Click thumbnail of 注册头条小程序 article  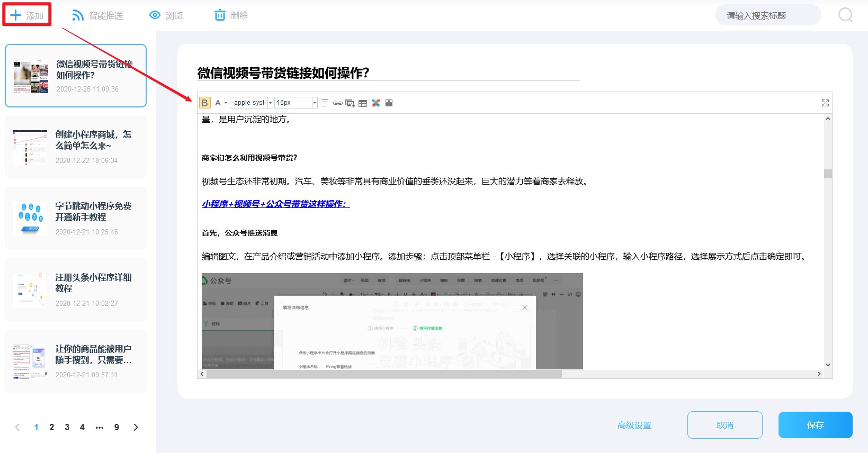click(x=30, y=290)
